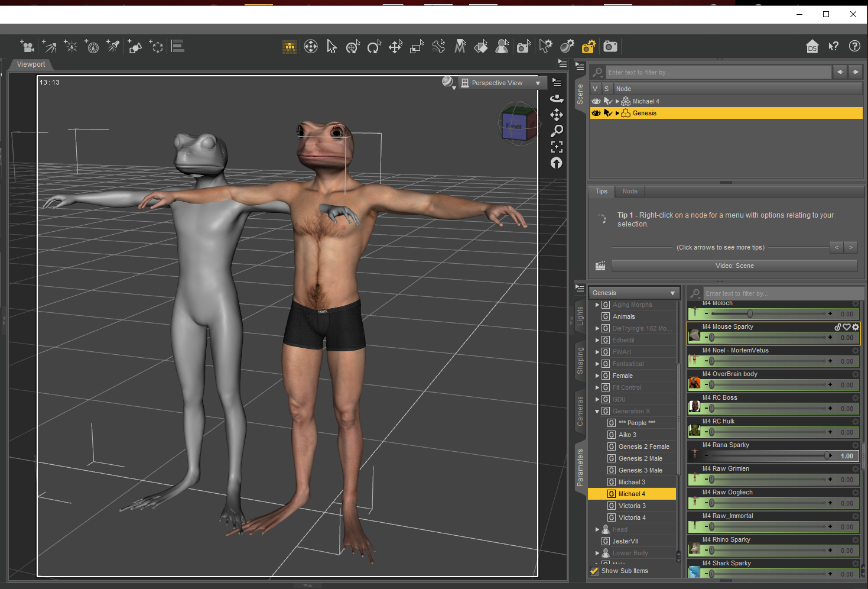868x589 pixels.
Task: Open the Shaping side tab
Action: coord(580,361)
